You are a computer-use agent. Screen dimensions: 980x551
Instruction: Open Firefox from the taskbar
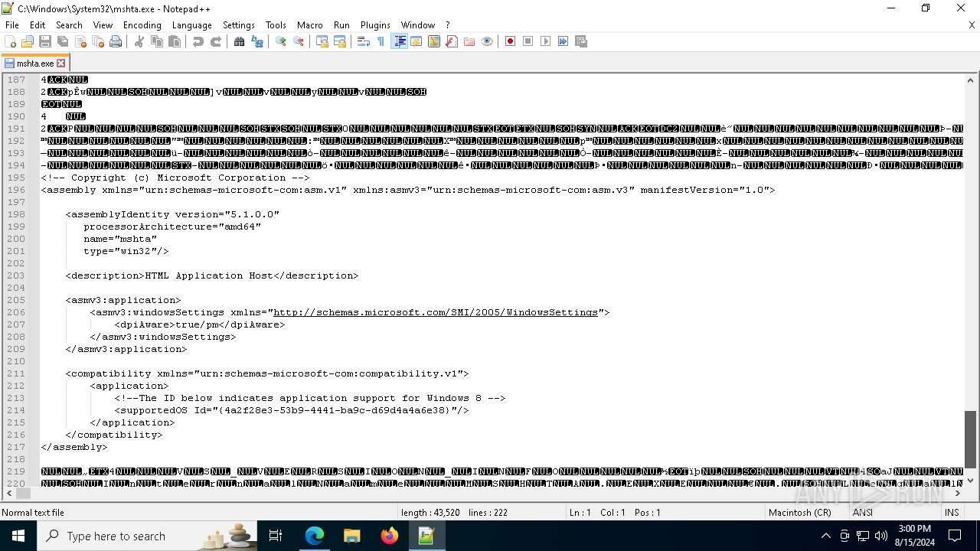(x=389, y=536)
